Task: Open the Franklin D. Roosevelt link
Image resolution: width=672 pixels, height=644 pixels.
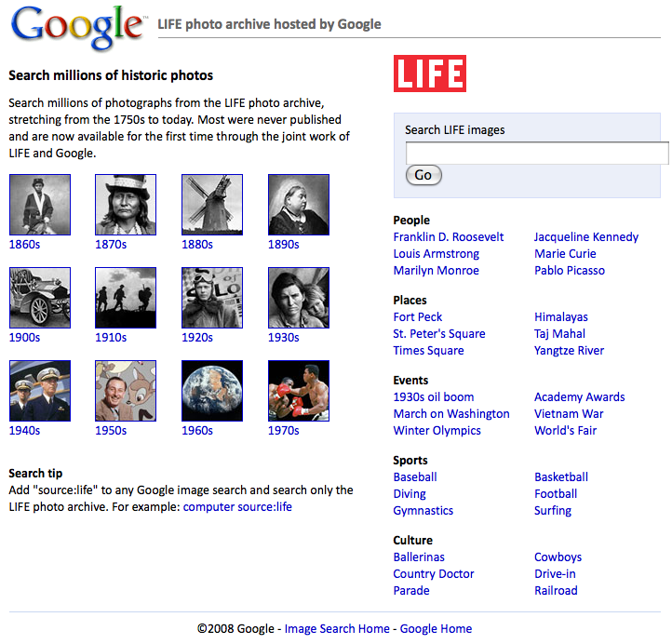Action: pyautogui.click(x=449, y=237)
